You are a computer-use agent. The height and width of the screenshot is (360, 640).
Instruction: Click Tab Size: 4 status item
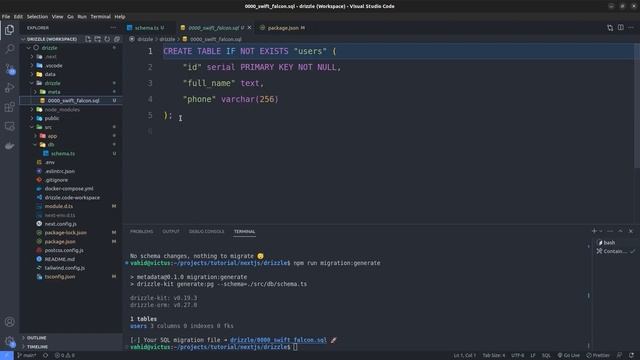pos(494,356)
